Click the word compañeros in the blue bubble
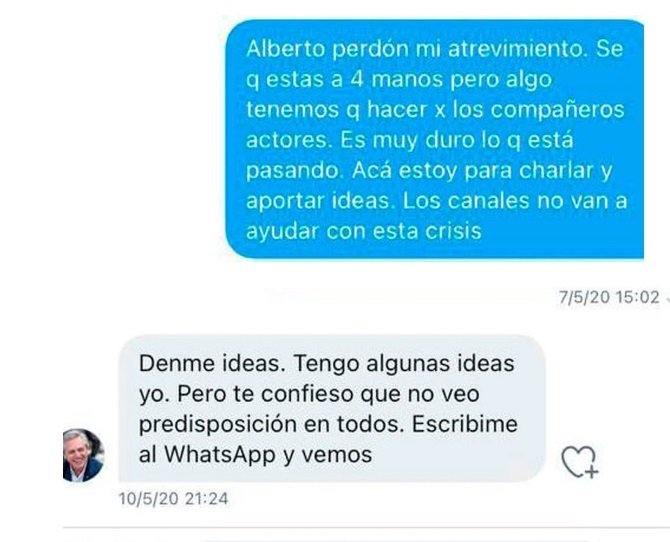The width and height of the screenshot is (670, 542). click(x=558, y=109)
